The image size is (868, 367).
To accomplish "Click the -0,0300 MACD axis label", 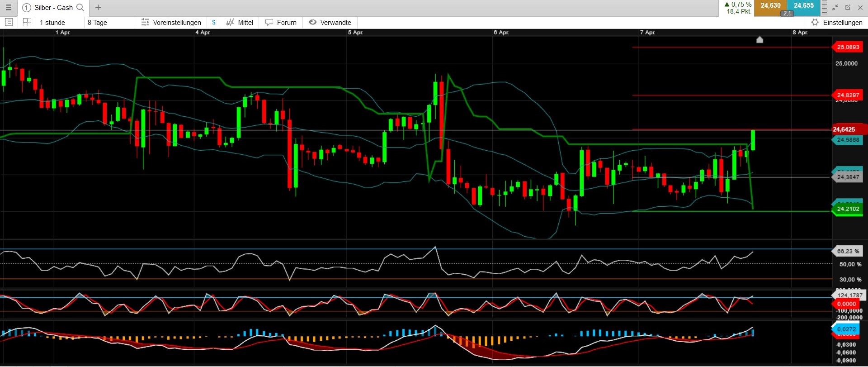I will (845, 345).
